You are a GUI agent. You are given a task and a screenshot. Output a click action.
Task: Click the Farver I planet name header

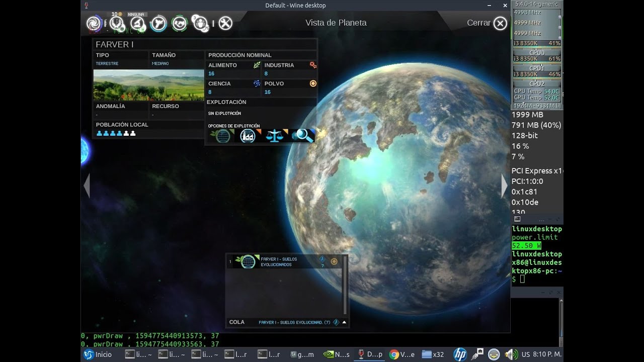click(x=115, y=45)
